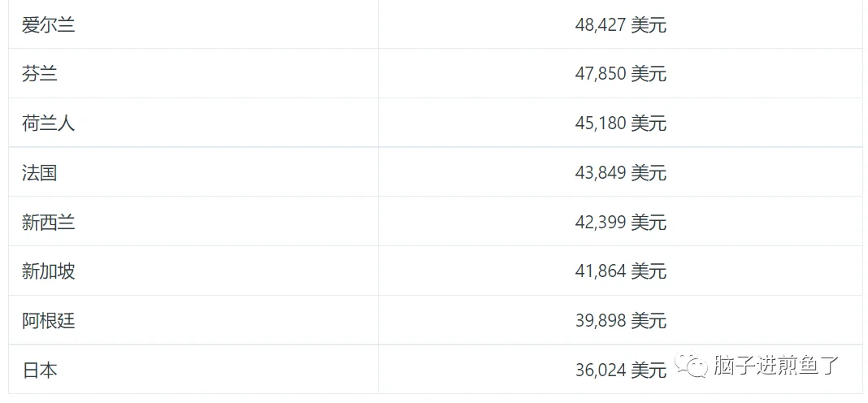Select the 36,024 美元 value cell
This screenshot has height=403, width=868.
click(x=621, y=369)
